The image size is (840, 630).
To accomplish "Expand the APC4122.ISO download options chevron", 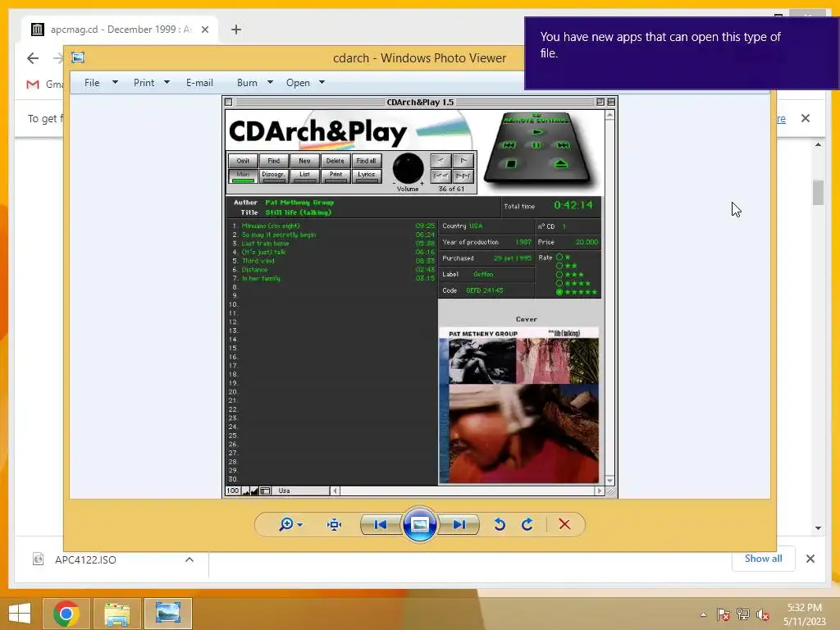I will (189, 559).
